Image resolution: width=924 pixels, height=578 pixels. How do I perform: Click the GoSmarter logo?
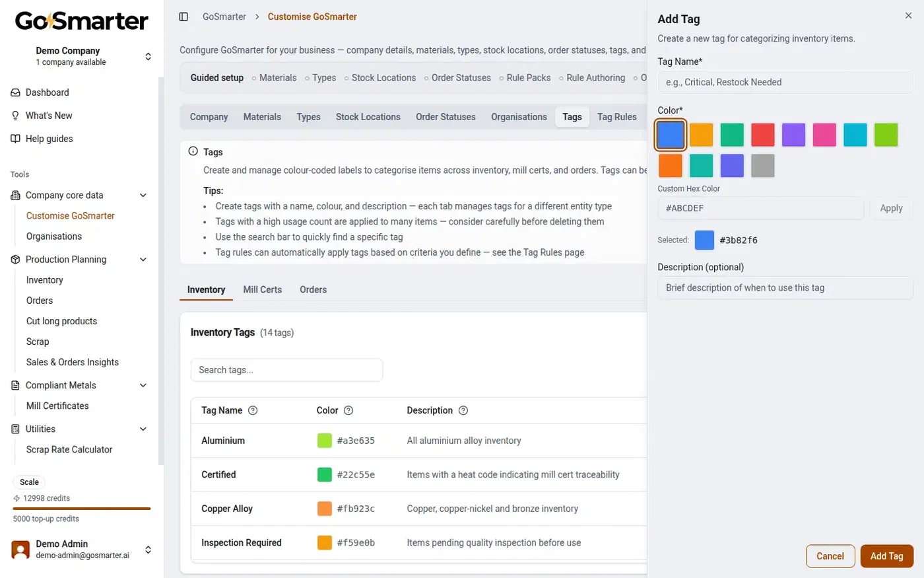click(82, 21)
